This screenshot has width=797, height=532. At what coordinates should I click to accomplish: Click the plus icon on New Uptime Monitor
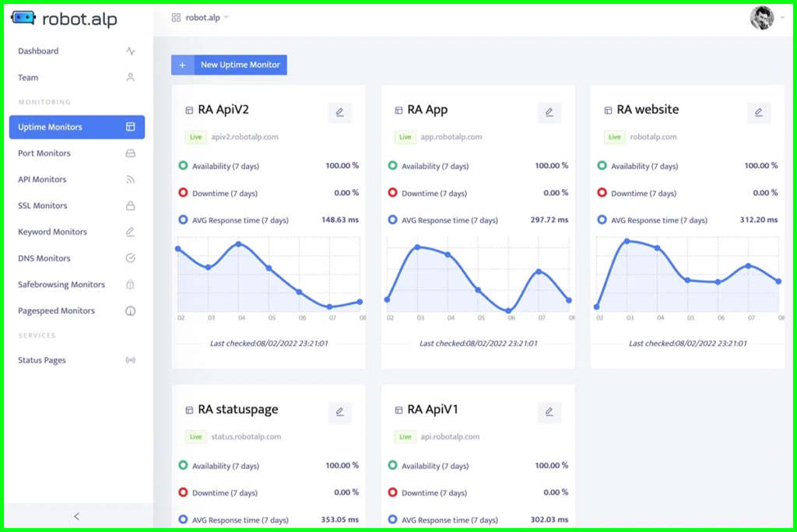tap(182, 65)
